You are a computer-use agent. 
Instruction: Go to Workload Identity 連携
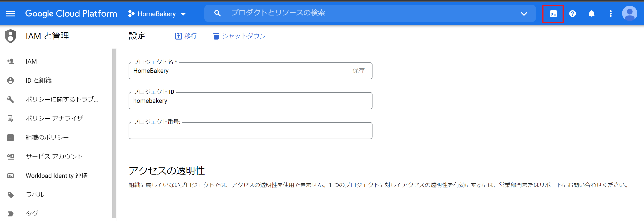coord(56,176)
